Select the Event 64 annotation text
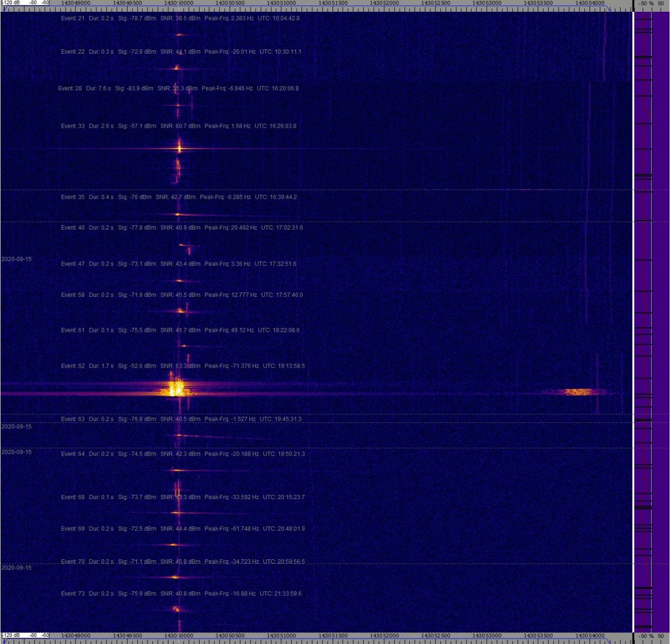 pos(183,454)
